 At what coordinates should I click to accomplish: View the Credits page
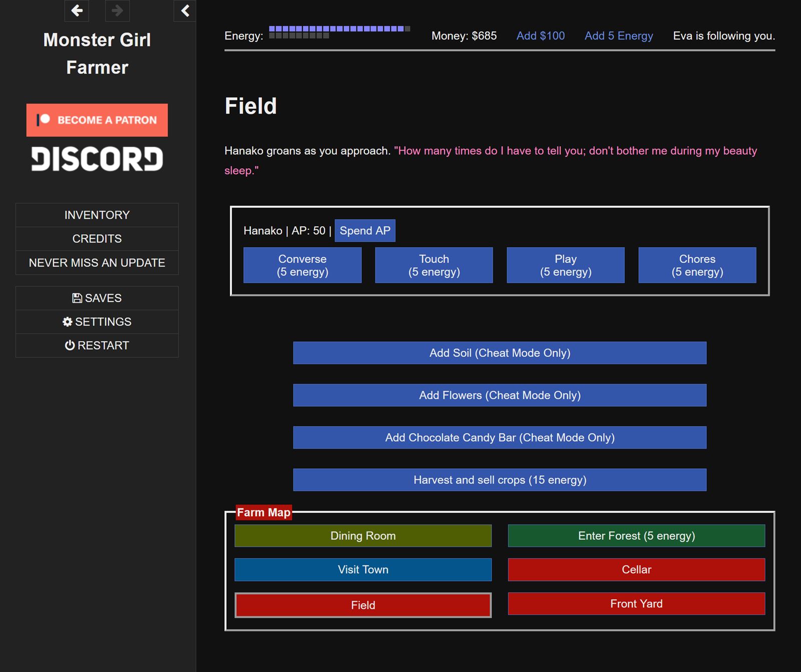click(x=97, y=239)
